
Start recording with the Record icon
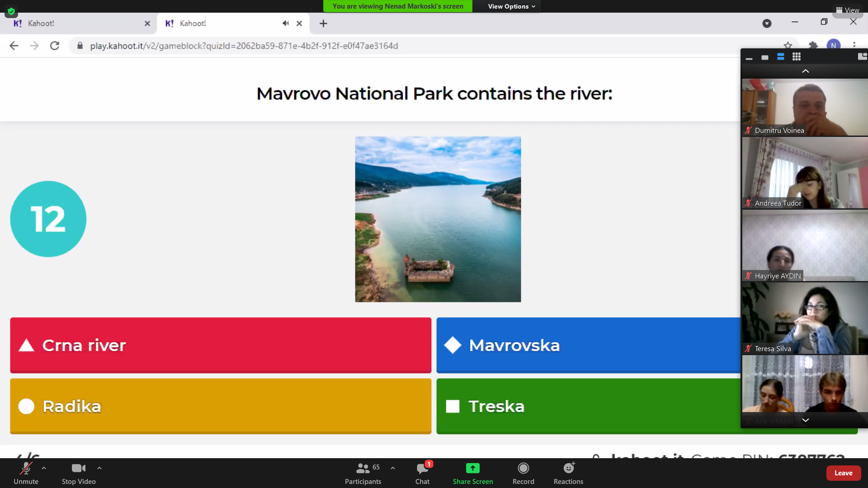pyautogui.click(x=523, y=469)
